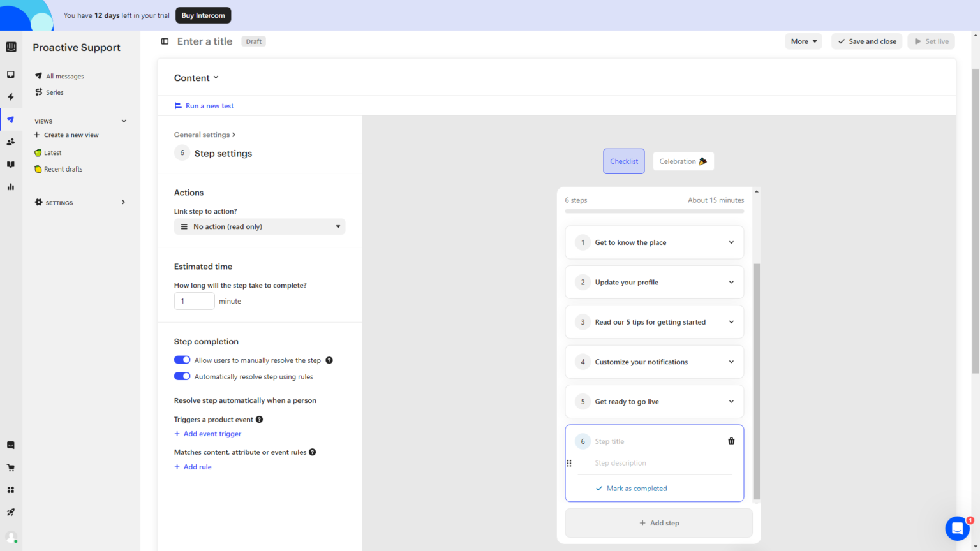This screenshot has height=551, width=980.
Task: Open the paper plane Outbound section
Action: (x=10, y=119)
